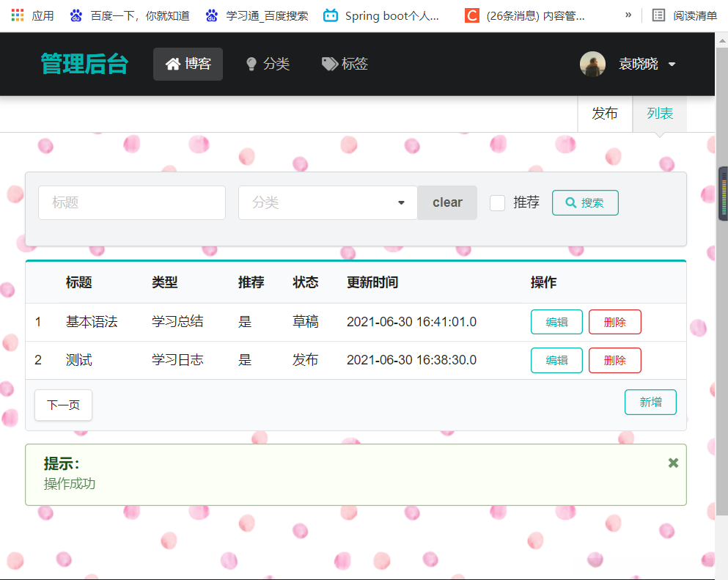Delete the 基本语法 blog row
728x580 pixels.
point(614,322)
